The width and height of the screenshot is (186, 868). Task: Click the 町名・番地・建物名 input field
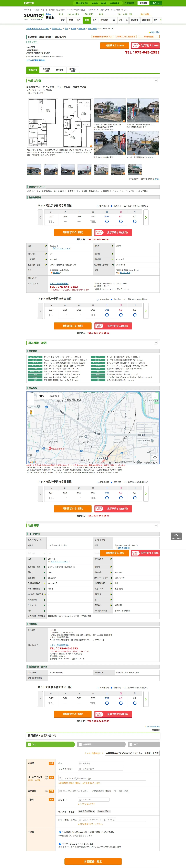point(112,820)
